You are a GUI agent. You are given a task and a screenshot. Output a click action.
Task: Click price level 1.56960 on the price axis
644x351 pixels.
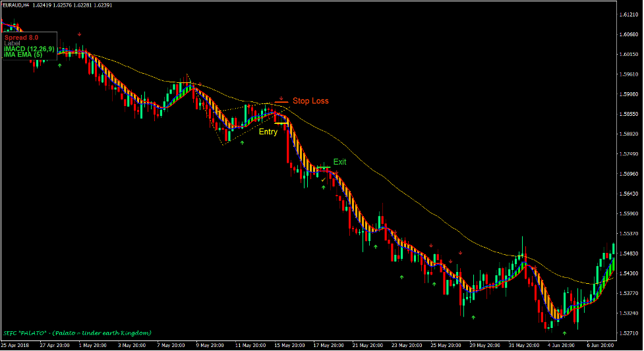pos(628,174)
